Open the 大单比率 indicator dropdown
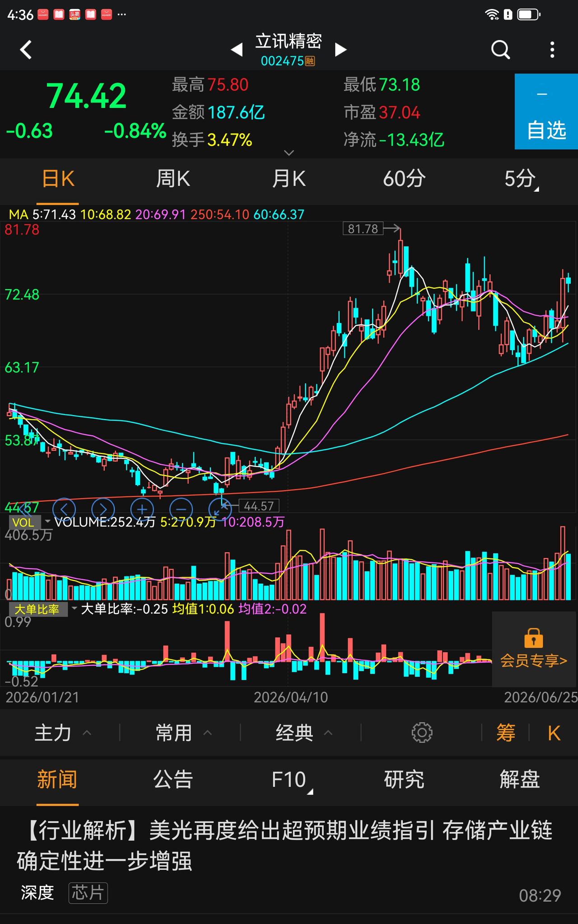The width and height of the screenshot is (578, 924). [x=43, y=610]
